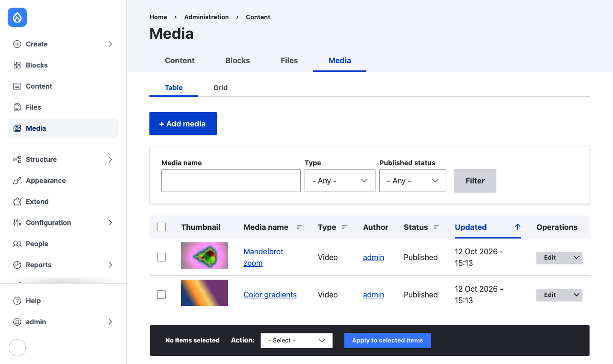
Task: Click the admin user icon
Action: point(17,322)
